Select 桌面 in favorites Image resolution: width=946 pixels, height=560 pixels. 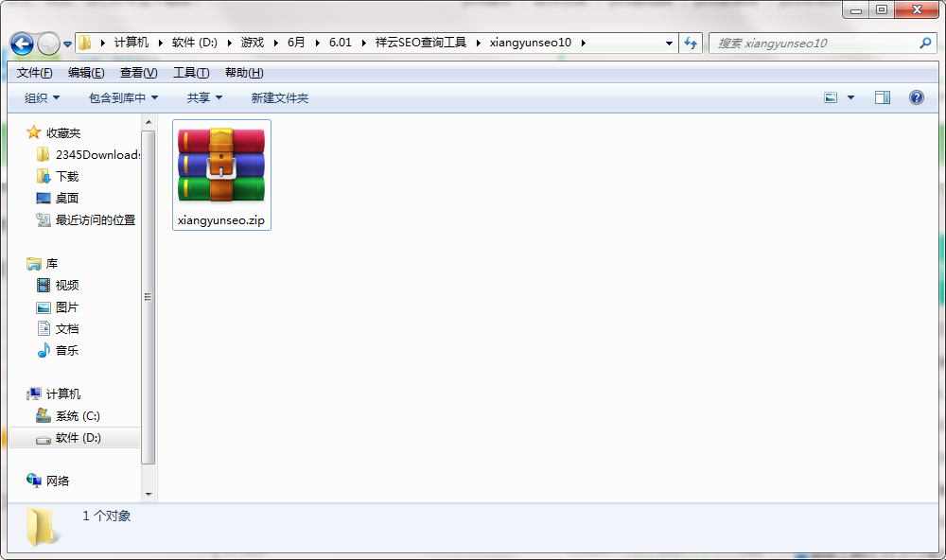67,198
